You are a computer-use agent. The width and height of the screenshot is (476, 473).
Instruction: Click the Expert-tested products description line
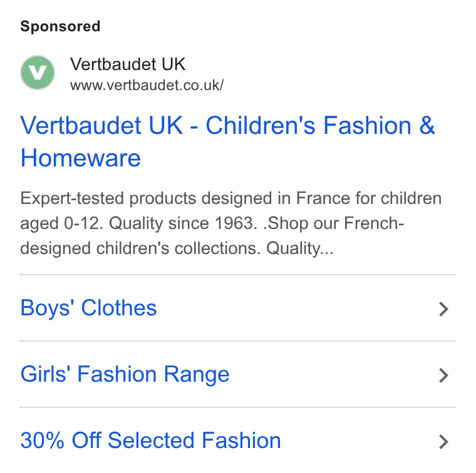click(x=230, y=198)
